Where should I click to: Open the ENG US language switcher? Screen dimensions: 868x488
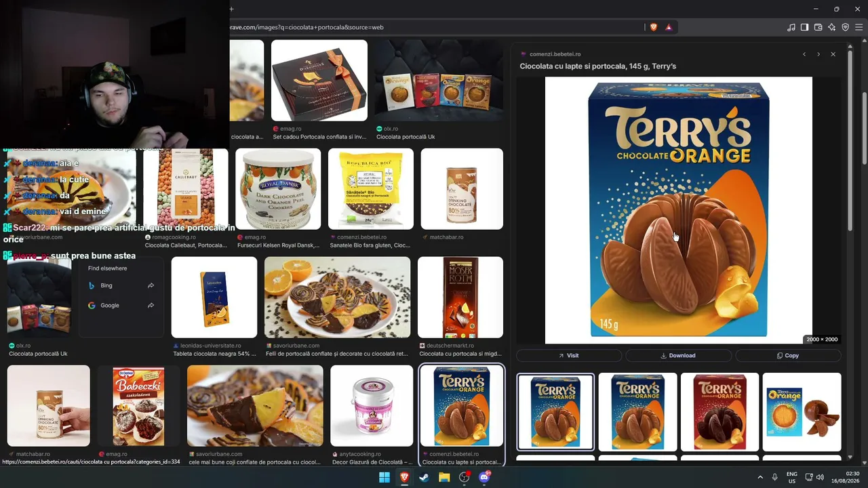[792, 477]
